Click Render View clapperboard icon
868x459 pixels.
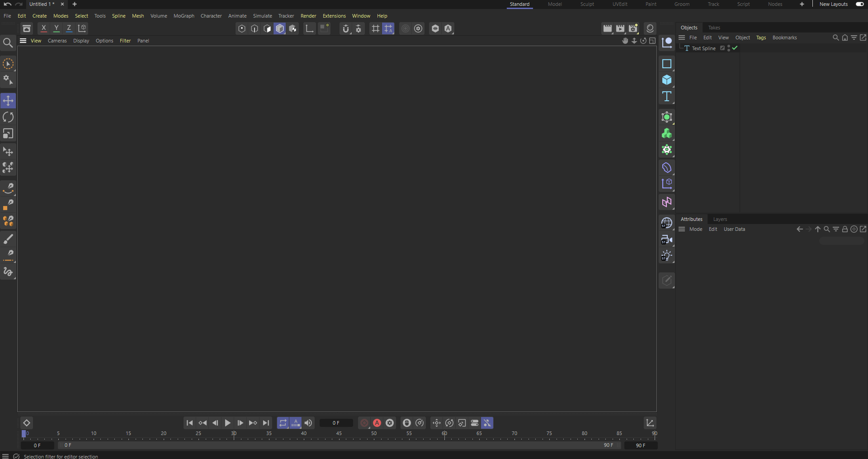tap(607, 28)
